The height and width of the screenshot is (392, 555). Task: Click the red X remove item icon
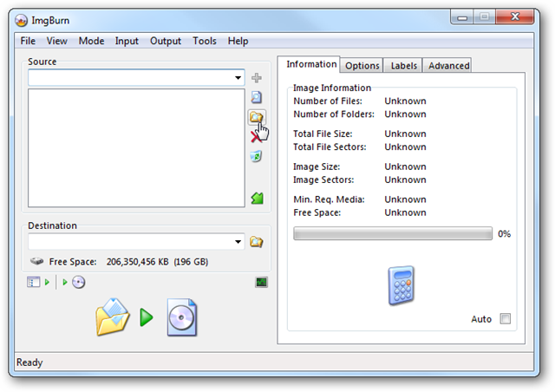pos(255,137)
